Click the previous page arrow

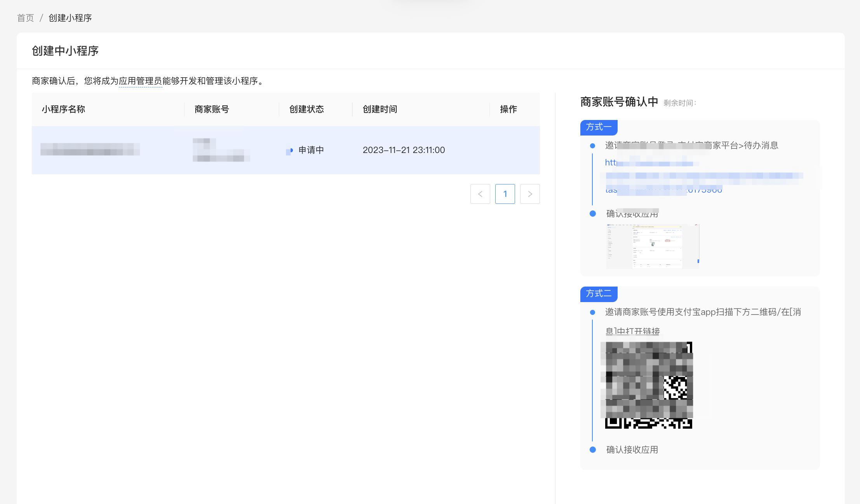(480, 194)
